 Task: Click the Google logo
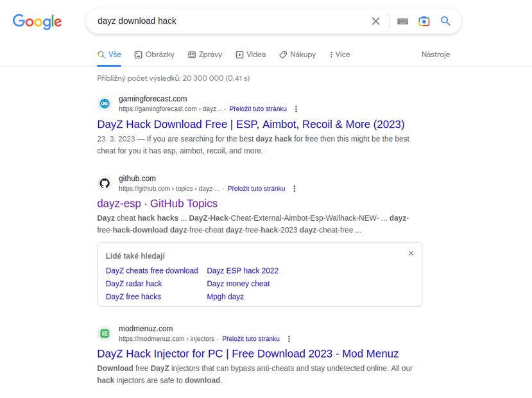pos(37,21)
